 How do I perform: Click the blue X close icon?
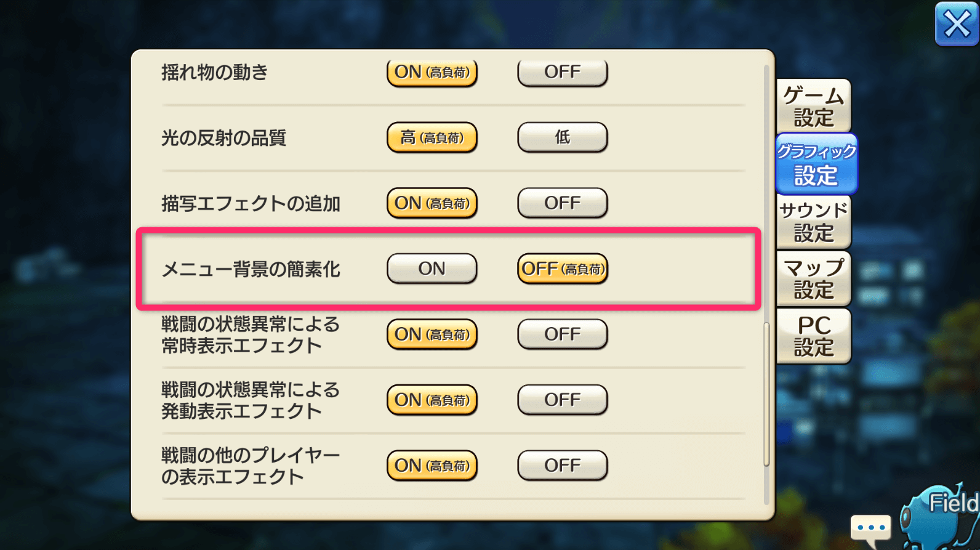(x=957, y=25)
